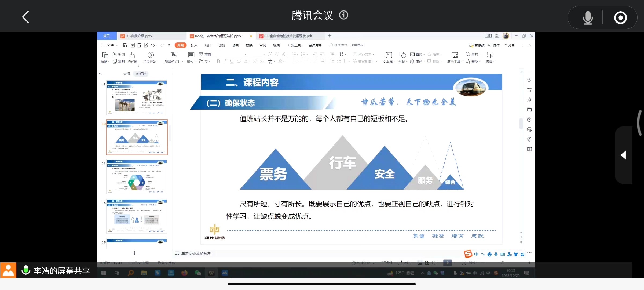This screenshot has width=644, height=290.
Task: Click the Shapes (形状) icon
Action: (402, 55)
